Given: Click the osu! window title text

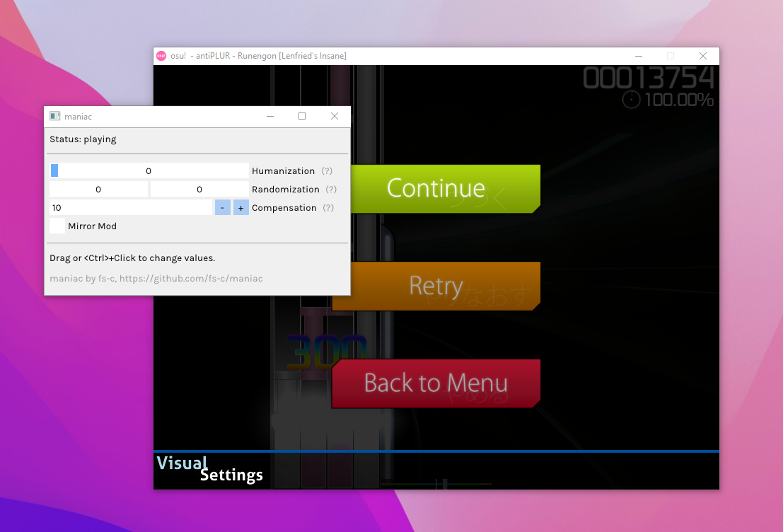Looking at the screenshot, I should click(258, 56).
